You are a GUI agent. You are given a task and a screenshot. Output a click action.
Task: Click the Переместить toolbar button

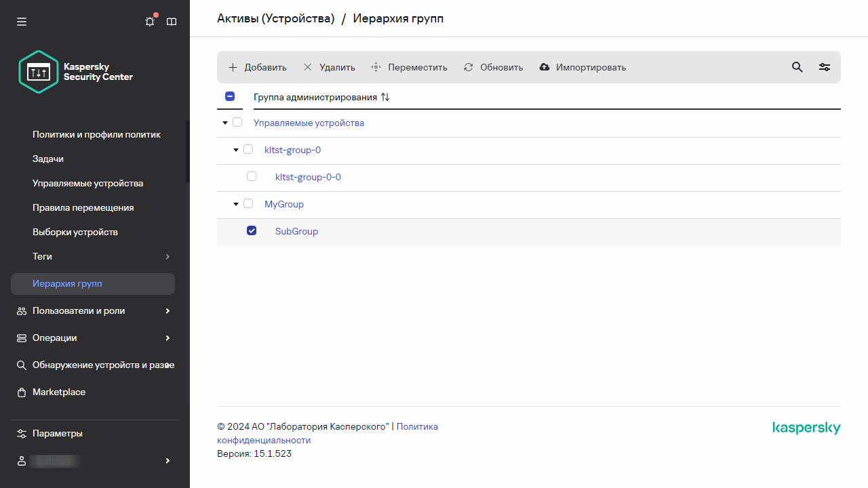(x=409, y=67)
